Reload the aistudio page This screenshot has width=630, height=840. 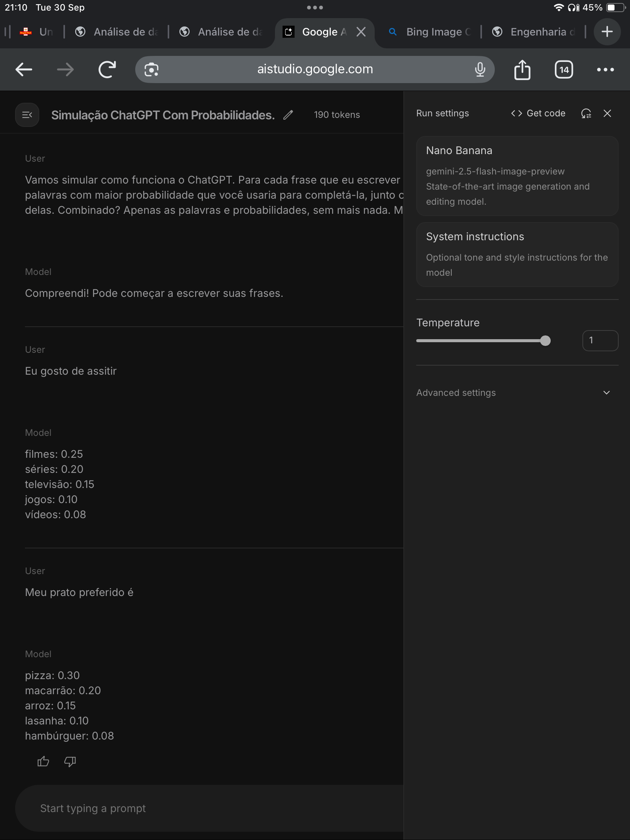click(107, 69)
